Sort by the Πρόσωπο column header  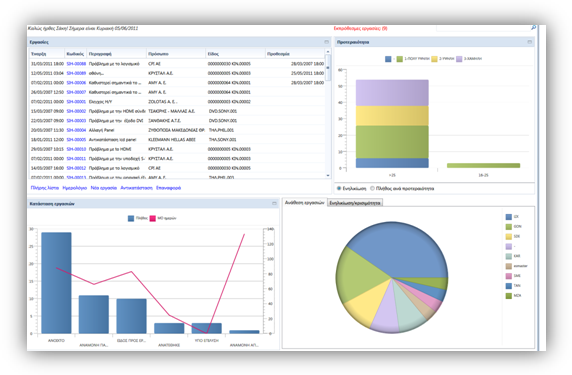pos(176,54)
